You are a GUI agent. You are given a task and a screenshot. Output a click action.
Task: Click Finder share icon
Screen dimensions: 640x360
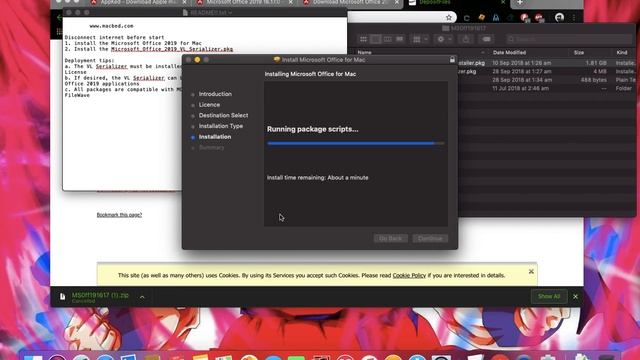coord(466,39)
